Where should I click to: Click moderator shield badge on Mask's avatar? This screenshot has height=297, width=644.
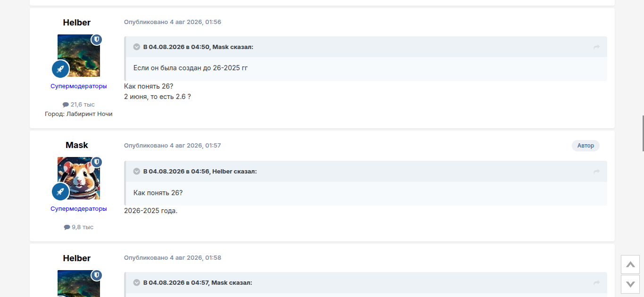(97, 162)
